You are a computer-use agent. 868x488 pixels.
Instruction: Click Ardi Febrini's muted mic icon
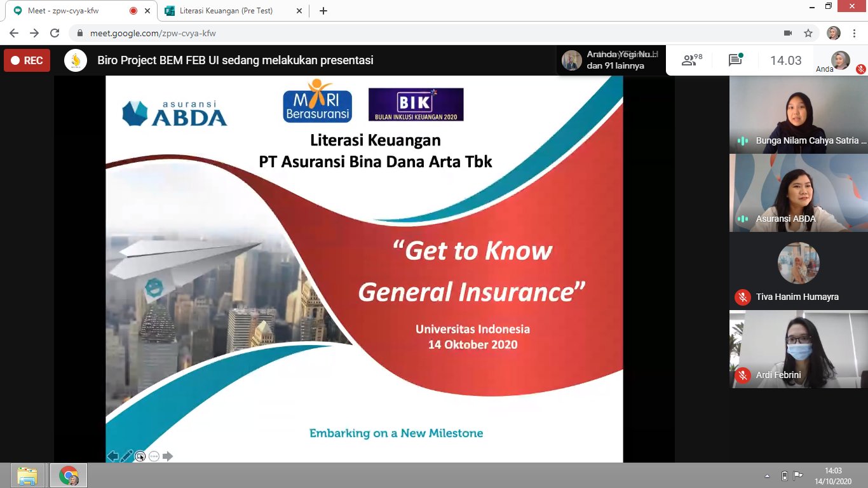742,375
